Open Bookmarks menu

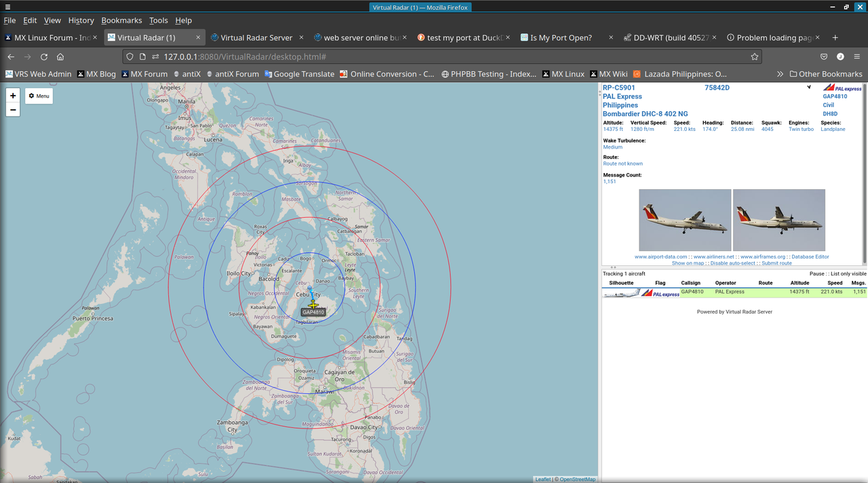click(x=121, y=20)
